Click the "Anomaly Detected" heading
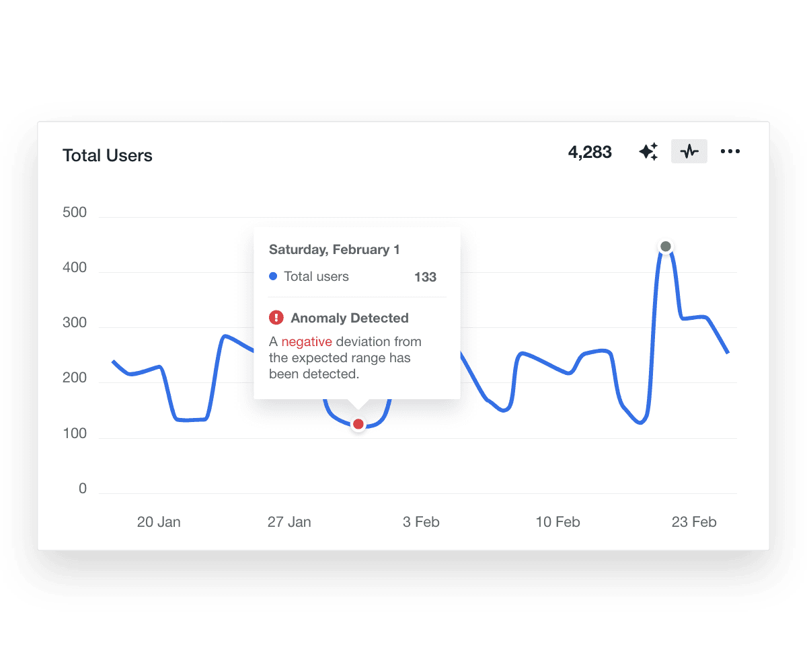The width and height of the screenshot is (807, 672). (x=350, y=318)
